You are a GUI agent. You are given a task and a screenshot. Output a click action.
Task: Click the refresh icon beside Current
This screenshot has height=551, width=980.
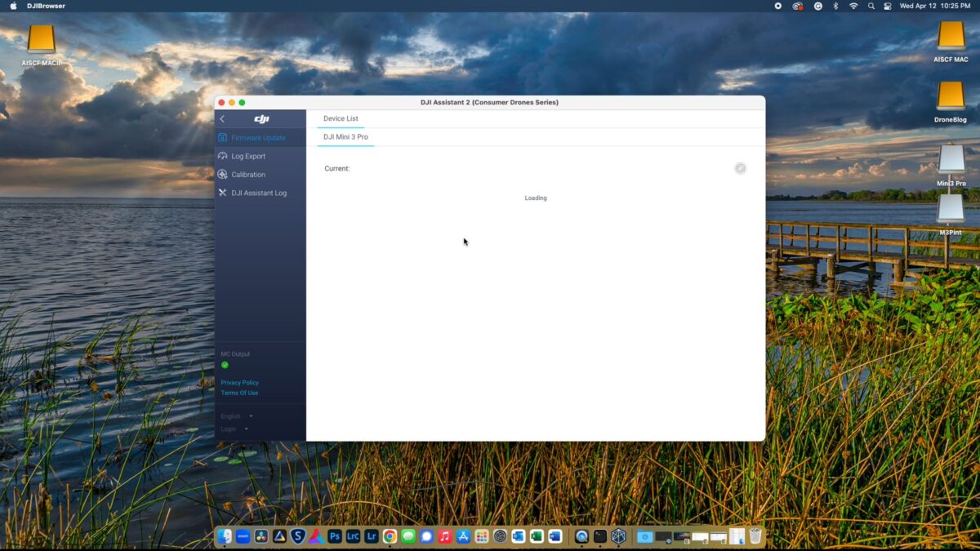tap(740, 168)
